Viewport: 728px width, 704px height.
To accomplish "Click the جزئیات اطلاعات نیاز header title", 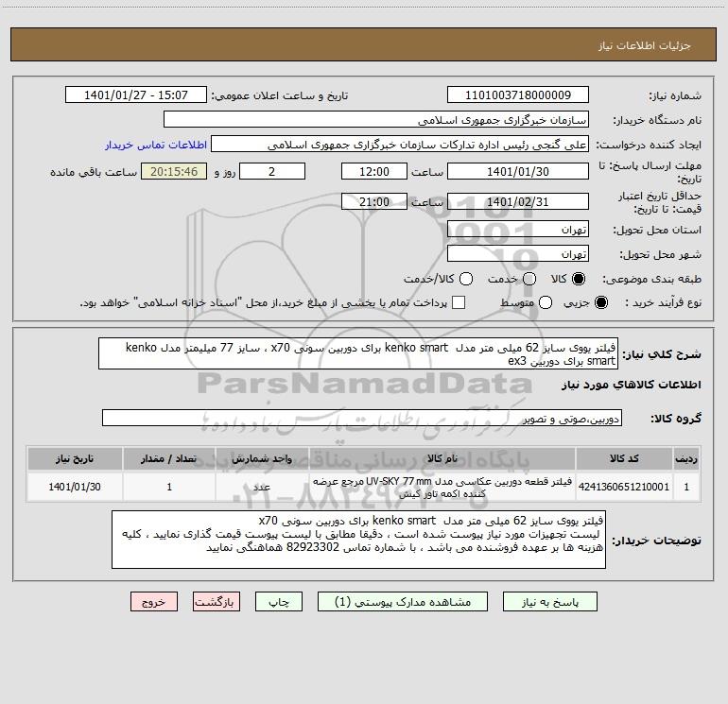I will (645, 45).
